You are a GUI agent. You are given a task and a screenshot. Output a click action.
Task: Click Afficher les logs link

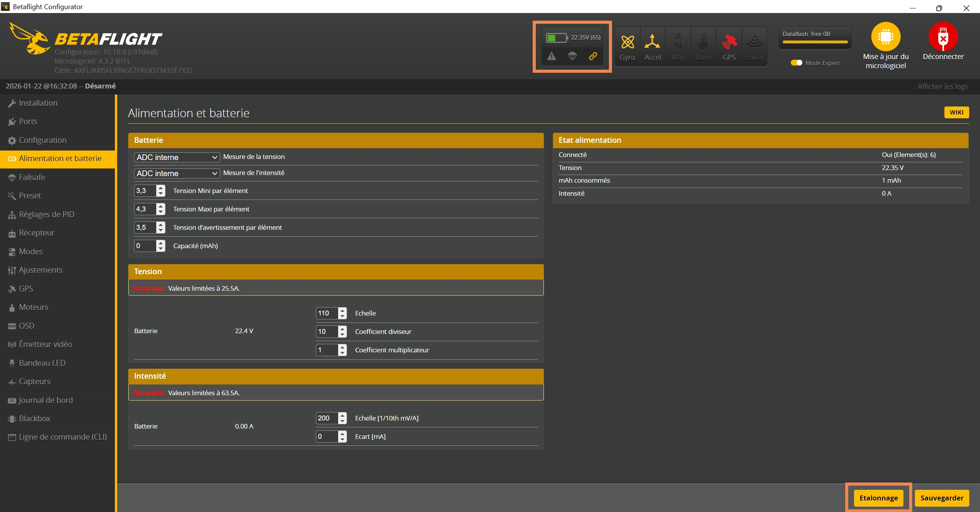(942, 87)
